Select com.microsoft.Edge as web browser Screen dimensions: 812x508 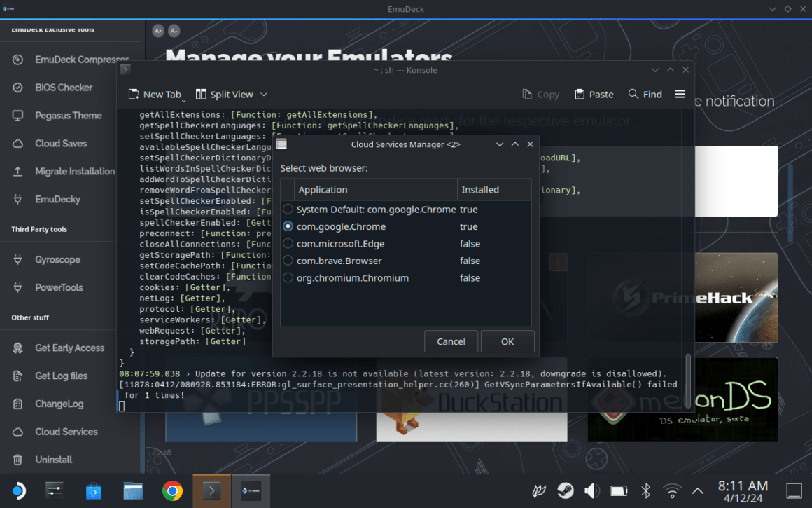pyautogui.click(x=288, y=244)
